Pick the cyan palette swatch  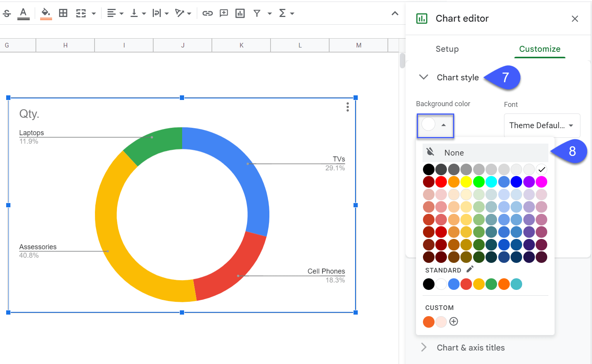click(x=491, y=182)
